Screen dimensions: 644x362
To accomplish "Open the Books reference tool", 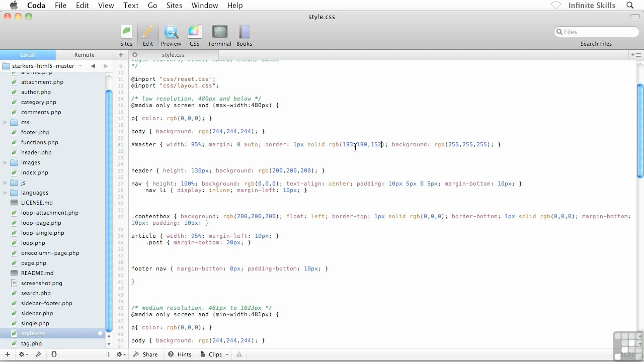I will [x=244, y=36].
